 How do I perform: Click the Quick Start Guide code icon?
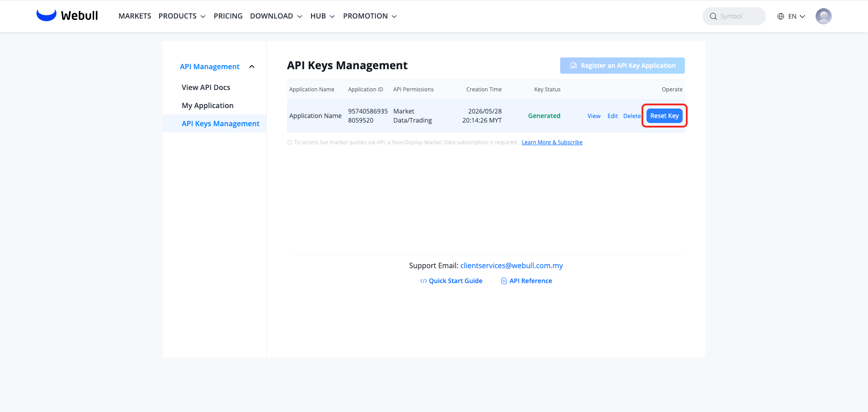pos(424,281)
